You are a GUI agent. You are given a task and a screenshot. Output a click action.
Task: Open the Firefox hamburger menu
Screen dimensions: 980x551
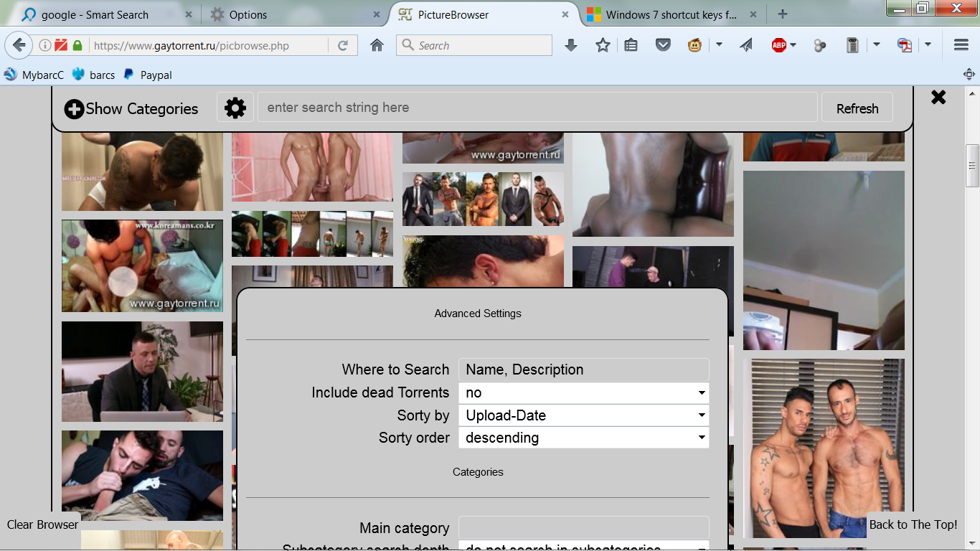pyautogui.click(x=961, y=45)
